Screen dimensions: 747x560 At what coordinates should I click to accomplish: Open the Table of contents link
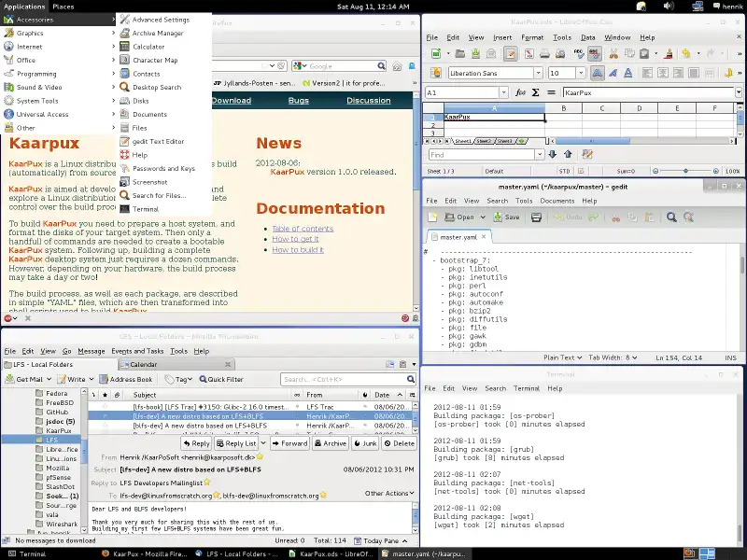click(x=303, y=229)
